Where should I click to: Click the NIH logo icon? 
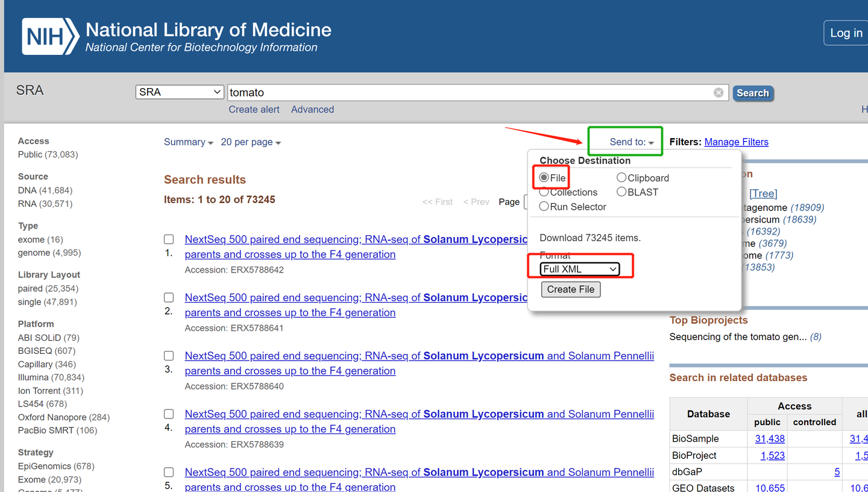[50, 36]
